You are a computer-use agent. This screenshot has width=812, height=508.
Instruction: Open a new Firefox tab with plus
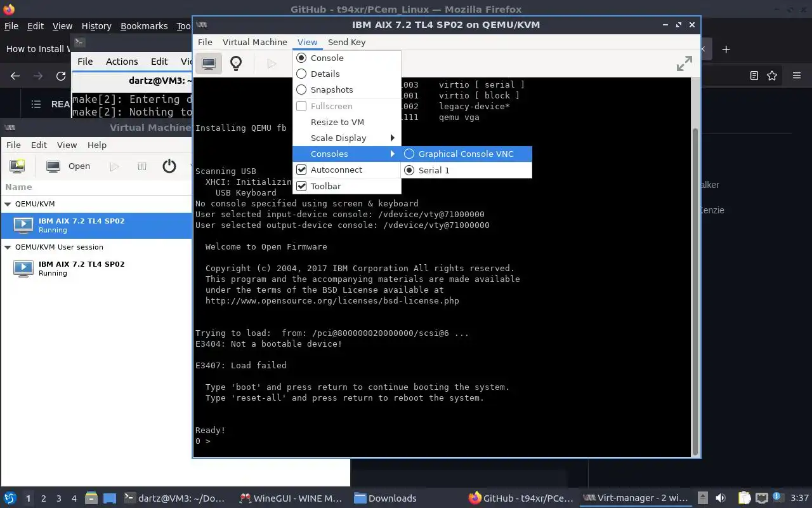pyautogui.click(x=726, y=49)
